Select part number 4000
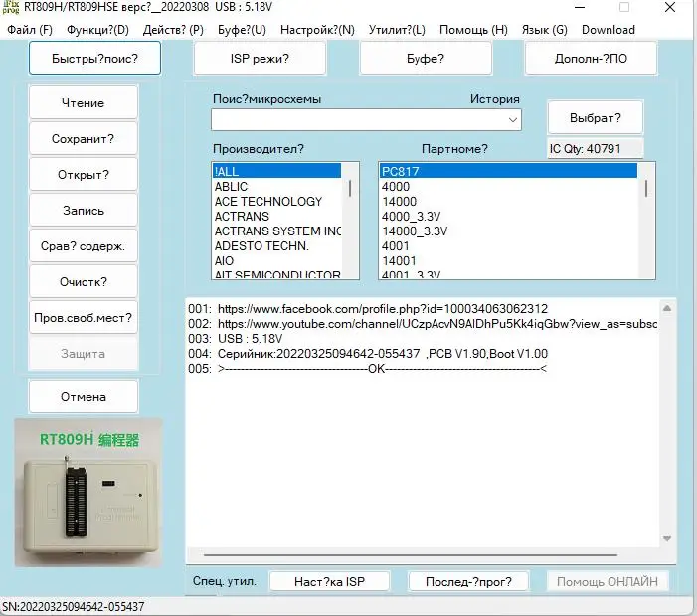The width and height of the screenshot is (697, 616). pyautogui.click(x=508, y=187)
